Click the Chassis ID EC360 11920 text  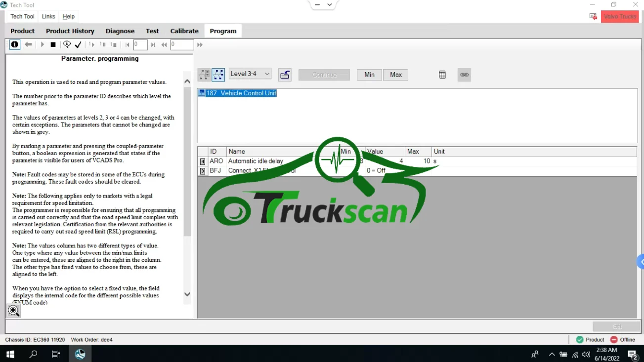[x=35, y=340]
